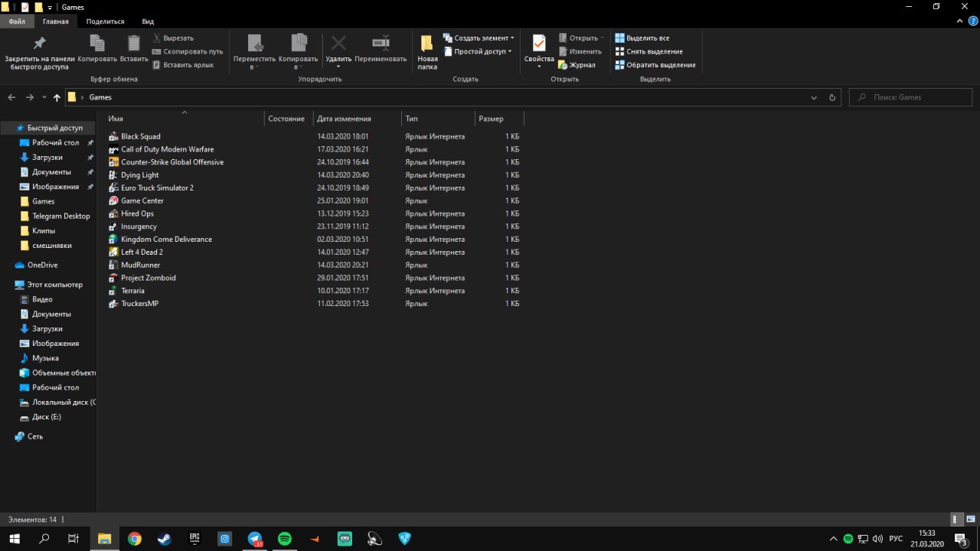The width and height of the screenshot is (980, 551).
Task: Go up one folder level arrow
Action: pos(57,97)
